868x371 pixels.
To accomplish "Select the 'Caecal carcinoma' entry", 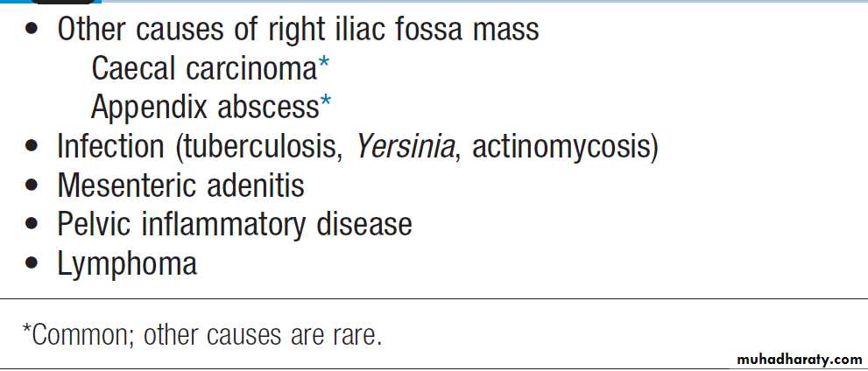I will point(203,68).
